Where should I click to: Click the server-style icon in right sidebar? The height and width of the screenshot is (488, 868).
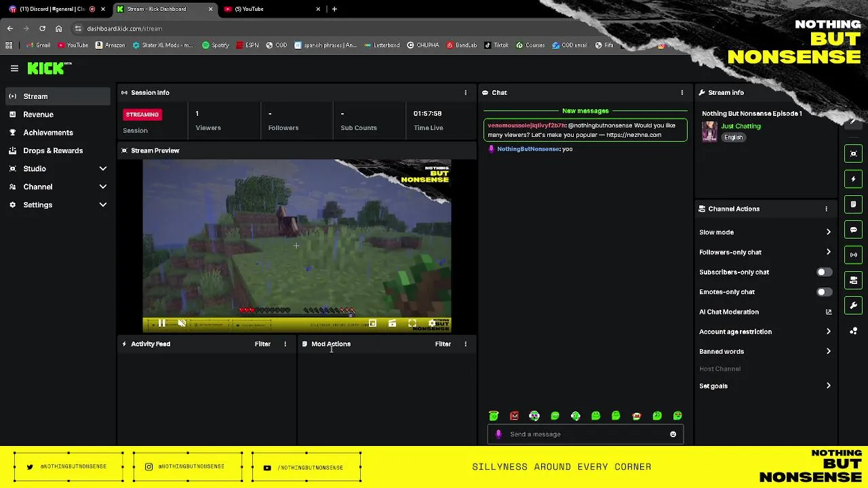click(x=854, y=280)
